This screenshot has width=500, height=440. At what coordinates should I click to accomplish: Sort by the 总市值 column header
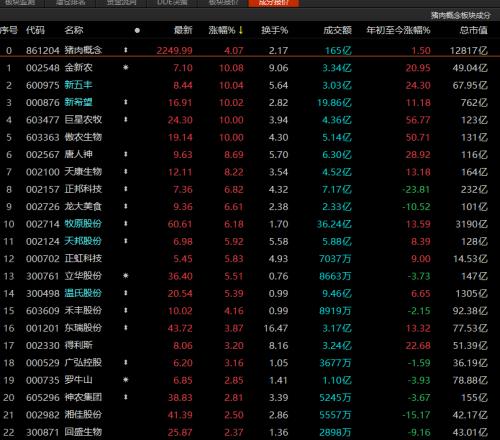tap(473, 30)
